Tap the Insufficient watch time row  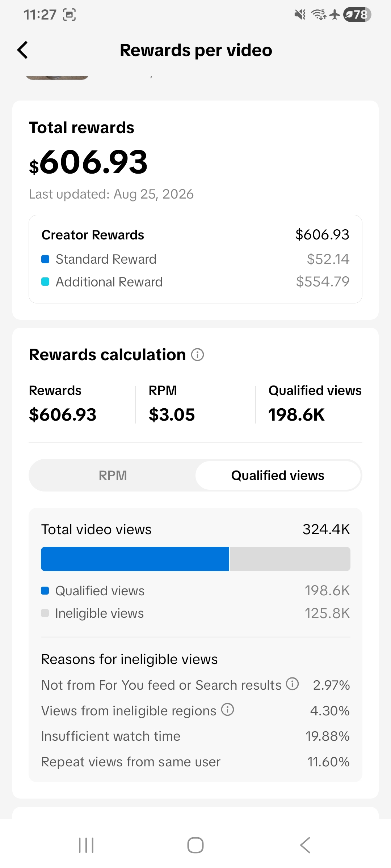click(195, 736)
